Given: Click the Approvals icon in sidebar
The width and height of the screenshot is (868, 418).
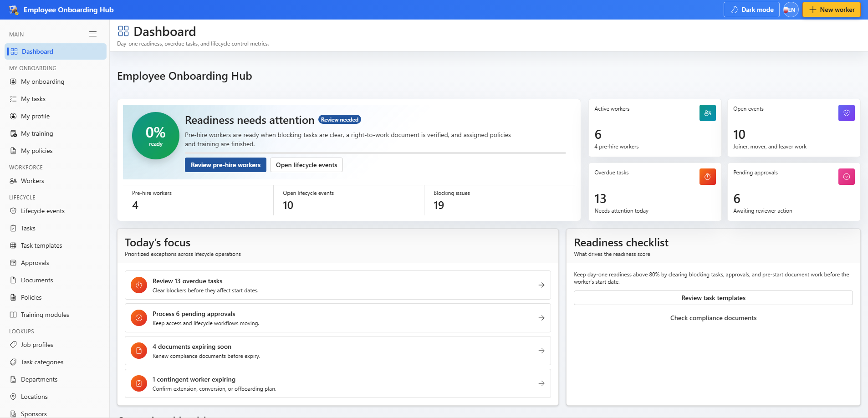Looking at the screenshot, I should [x=13, y=263].
